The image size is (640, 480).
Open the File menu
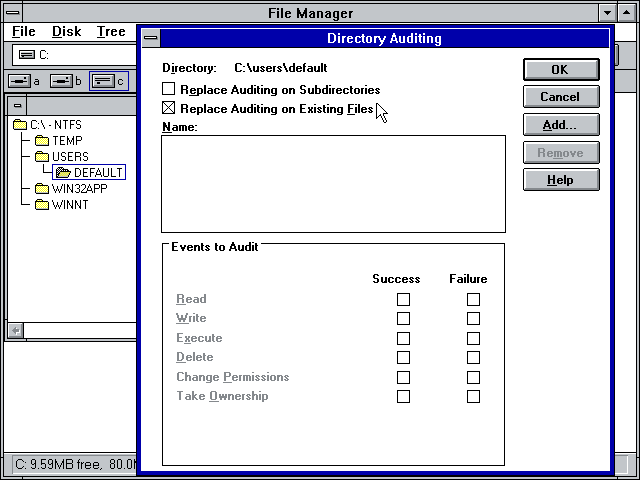point(24,31)
